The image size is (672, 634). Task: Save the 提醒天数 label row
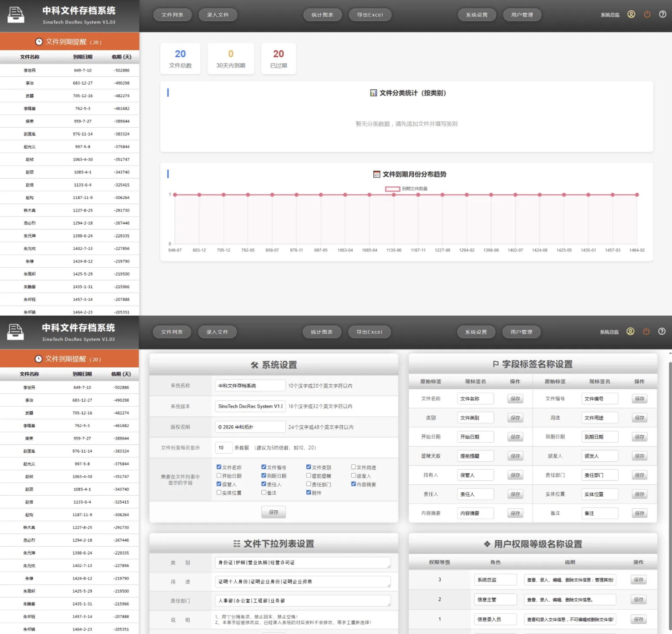pyautogui.click(x=515, y=456)
